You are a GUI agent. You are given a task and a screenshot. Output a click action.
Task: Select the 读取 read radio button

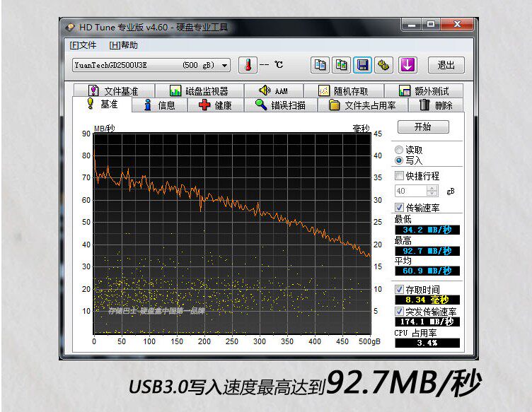400,150
